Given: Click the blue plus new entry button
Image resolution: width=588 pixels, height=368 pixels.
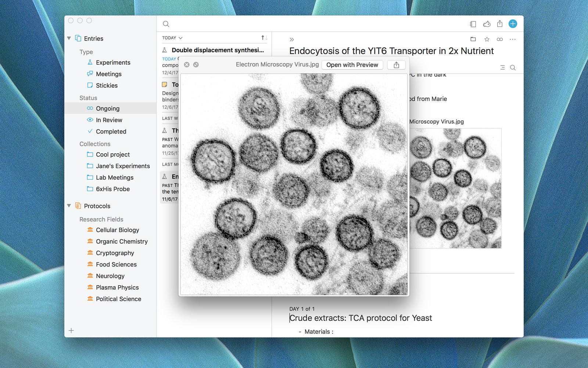Looking at the screenshot, I should click(x=513, y=24).
